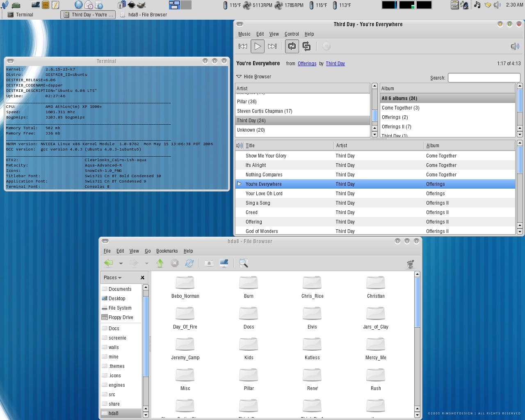The height and width of the screenshot is (420, 525).
Task: Toggle repeat mode in music player
Action: [292, 46]
